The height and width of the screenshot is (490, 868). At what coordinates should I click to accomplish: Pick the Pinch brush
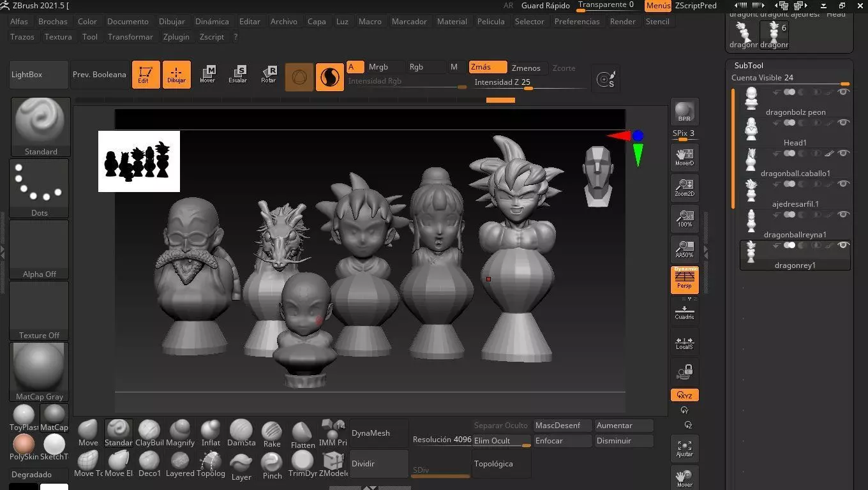coord(272,465)
